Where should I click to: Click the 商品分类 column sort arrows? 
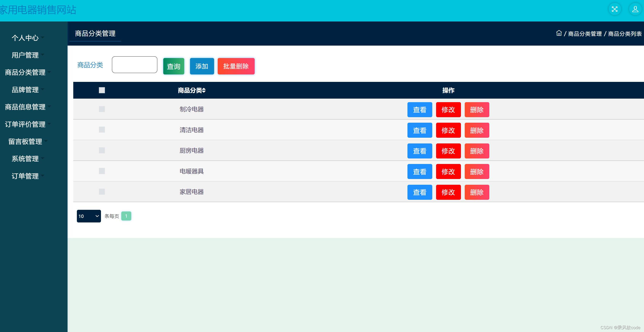[x=204, y=90]
